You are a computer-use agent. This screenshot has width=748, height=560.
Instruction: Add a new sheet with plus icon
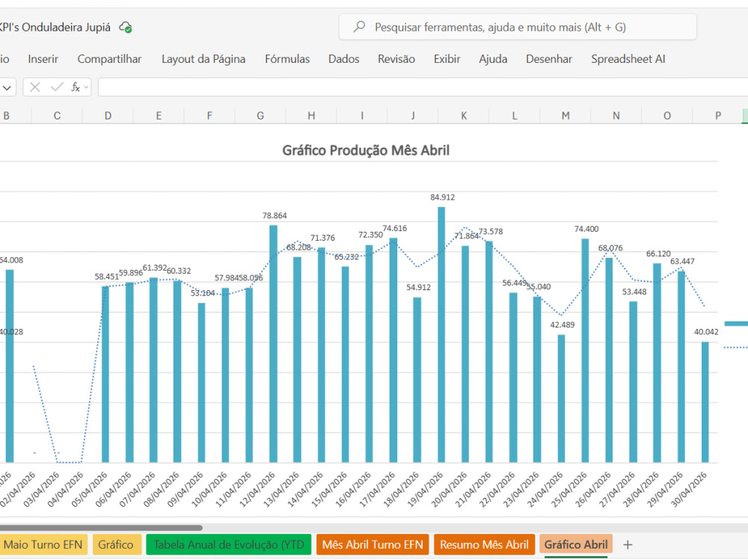pos(628,545)
